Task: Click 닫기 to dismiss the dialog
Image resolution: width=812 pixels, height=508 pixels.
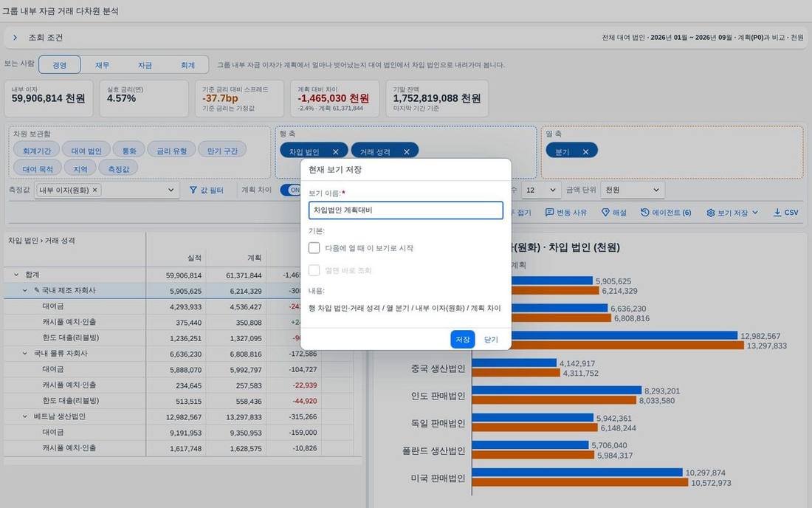Action: 491,339
